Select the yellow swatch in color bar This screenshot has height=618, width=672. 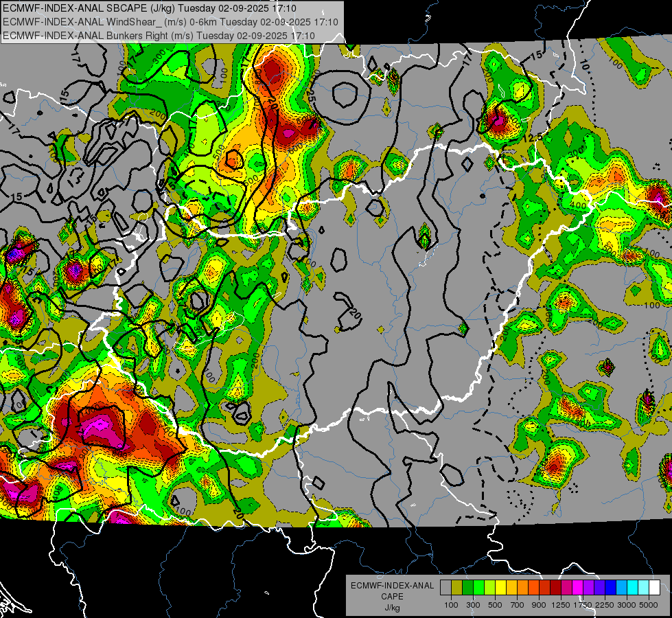click(500, 588)
